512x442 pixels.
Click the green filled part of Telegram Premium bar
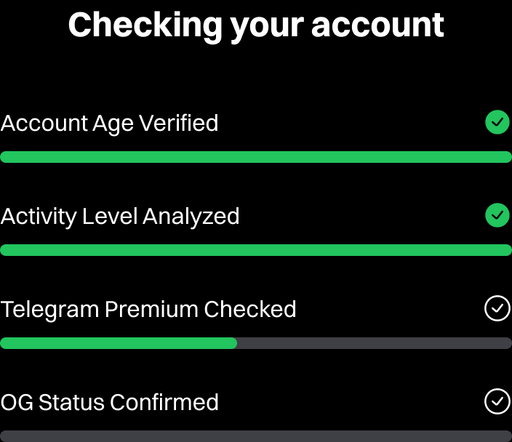tap(119, 343)
